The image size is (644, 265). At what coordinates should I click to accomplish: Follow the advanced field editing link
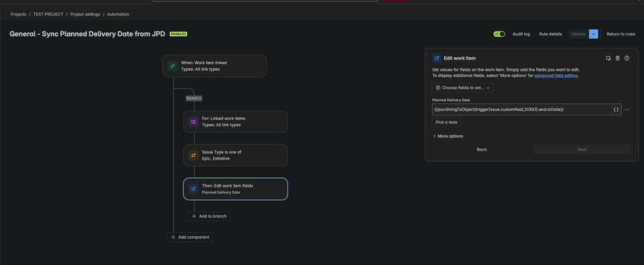pyautogui.click(x=556, y=75)
